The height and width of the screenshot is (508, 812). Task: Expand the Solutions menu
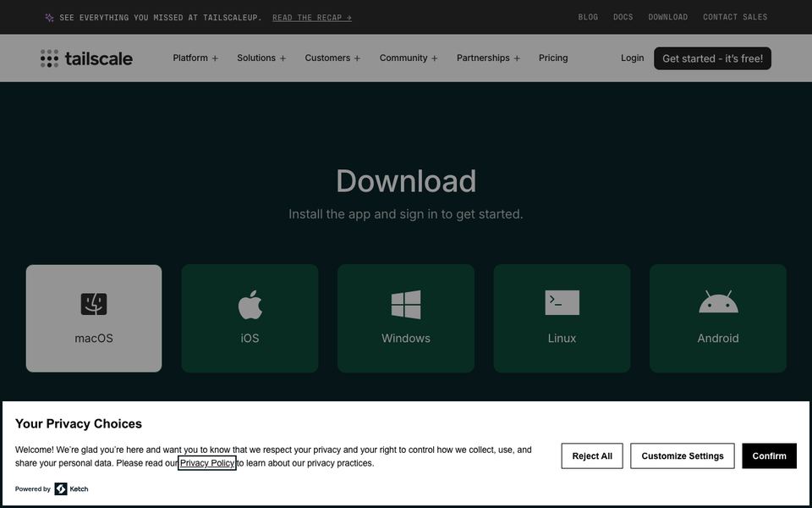pyautogui.click(x=261, y=58)
